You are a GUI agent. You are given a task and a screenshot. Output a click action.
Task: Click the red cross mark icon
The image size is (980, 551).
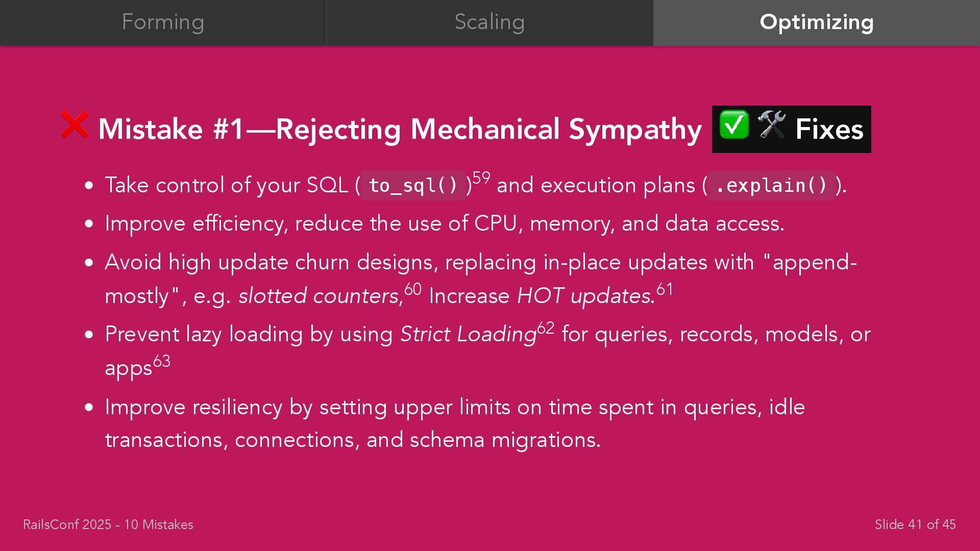[75, 124]
